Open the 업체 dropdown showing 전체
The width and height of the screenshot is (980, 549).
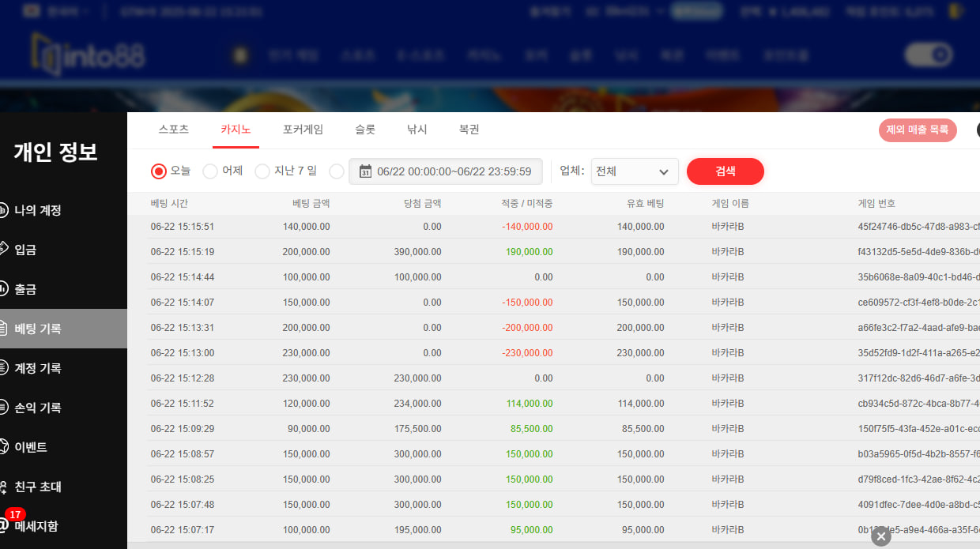click(635, 171)
